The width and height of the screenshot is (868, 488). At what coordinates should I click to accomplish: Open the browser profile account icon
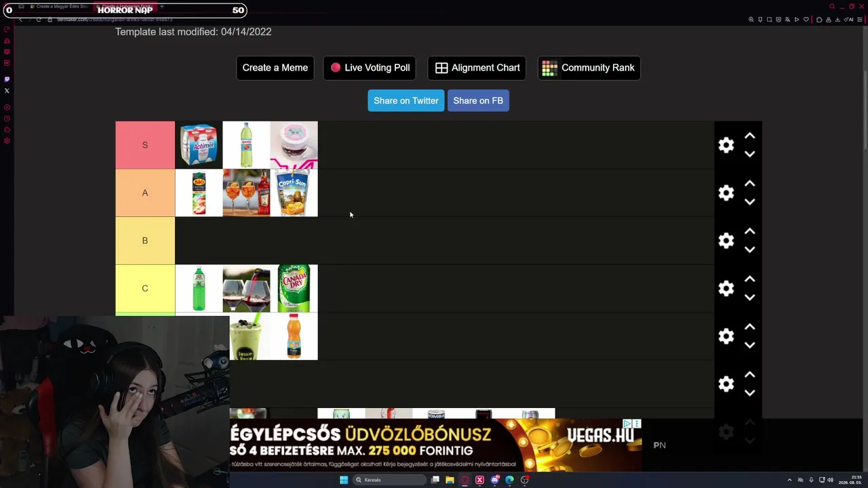828,20
